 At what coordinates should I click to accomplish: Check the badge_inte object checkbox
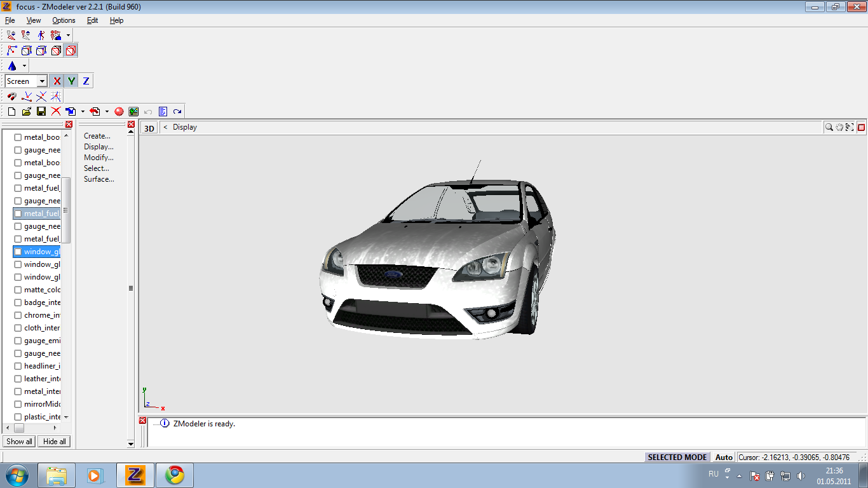[18, 302]
